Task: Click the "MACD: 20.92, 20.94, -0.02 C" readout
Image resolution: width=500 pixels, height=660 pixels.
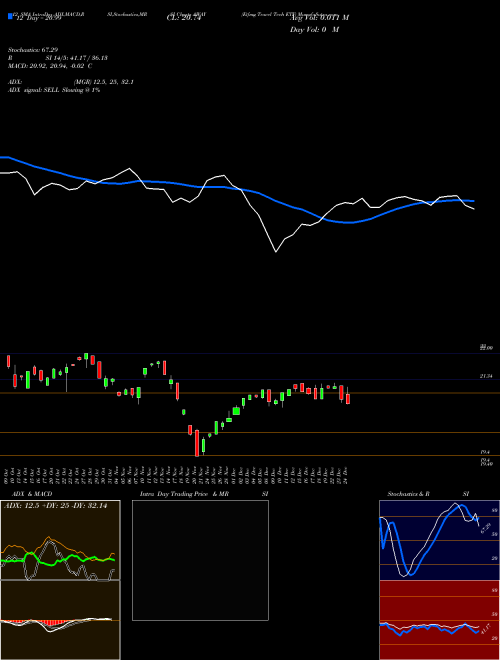Action: [50, 66]
